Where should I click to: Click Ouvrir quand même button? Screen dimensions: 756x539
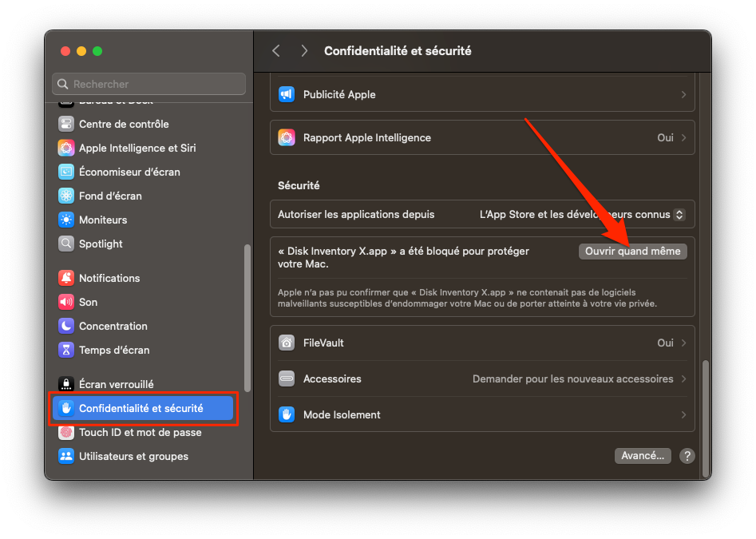point(632,252)
